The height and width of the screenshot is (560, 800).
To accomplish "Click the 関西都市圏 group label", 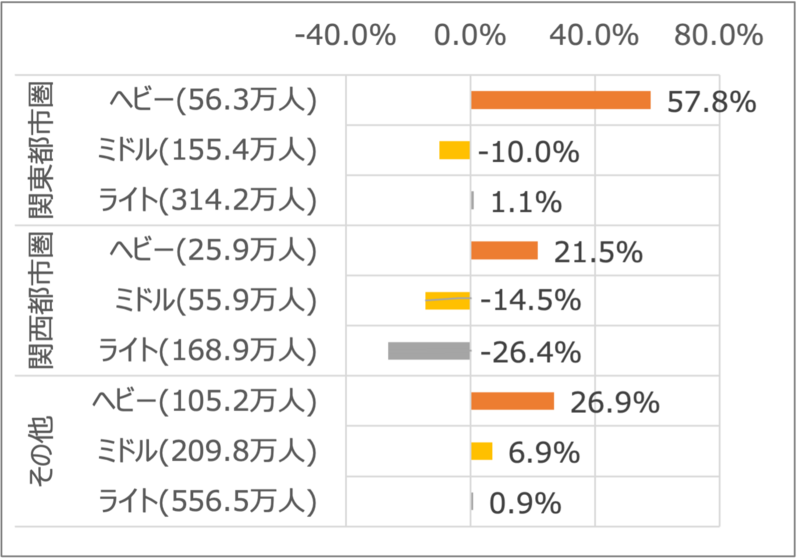I will pos(39,300).
